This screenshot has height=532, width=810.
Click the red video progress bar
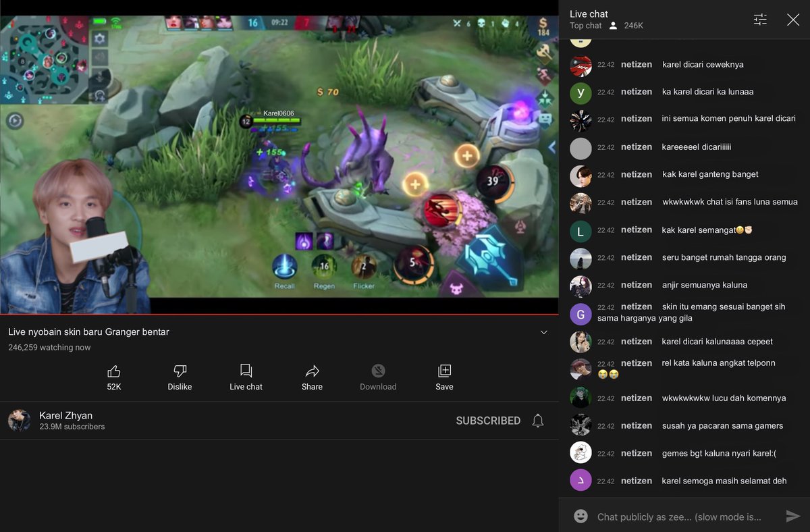pyautogui.click(x=279, y=315)
